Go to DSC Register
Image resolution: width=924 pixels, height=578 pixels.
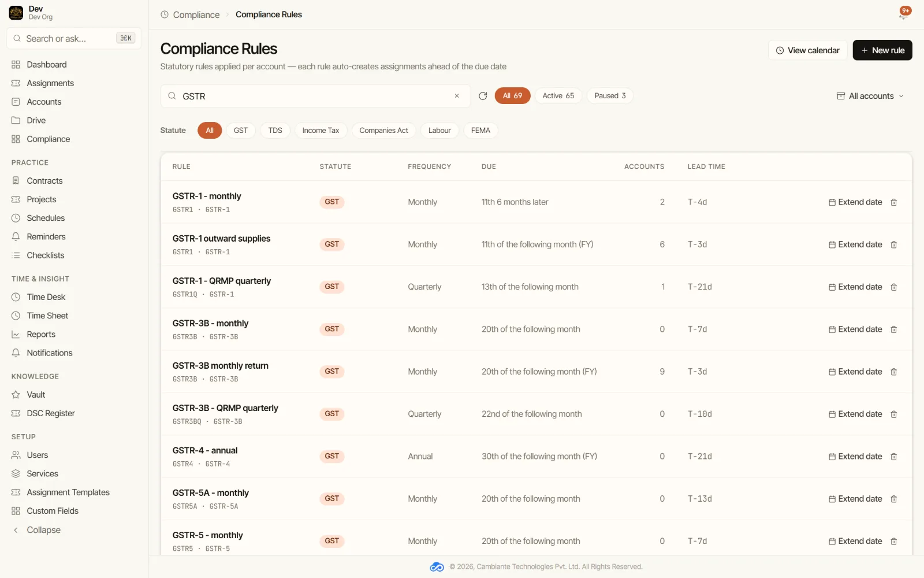click(x=51, y=413)
